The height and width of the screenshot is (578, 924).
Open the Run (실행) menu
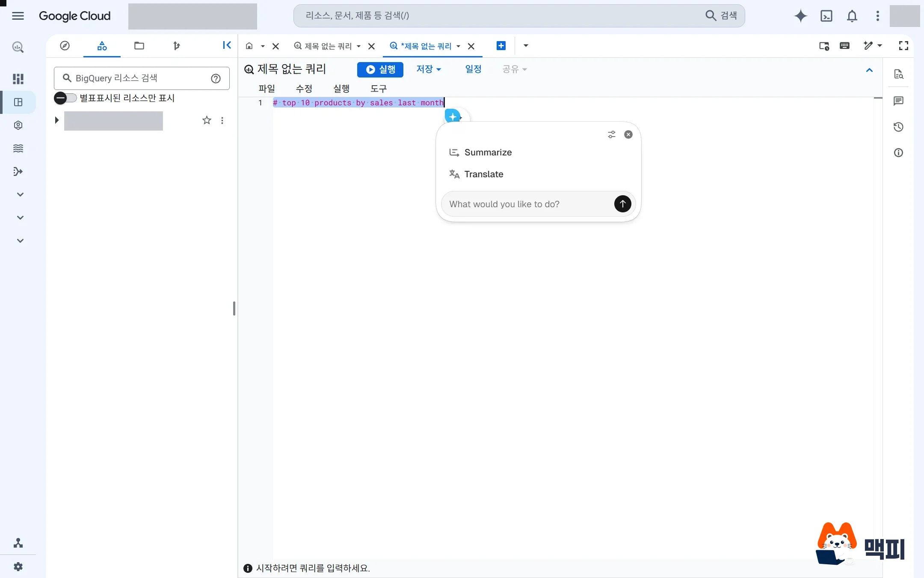[x=341, y=89]
